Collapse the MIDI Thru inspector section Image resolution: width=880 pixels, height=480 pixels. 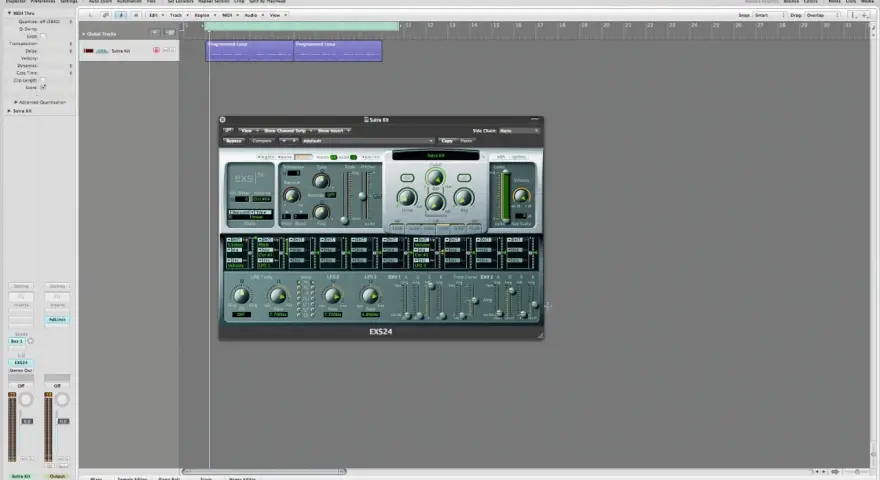(x=9, y=13)
